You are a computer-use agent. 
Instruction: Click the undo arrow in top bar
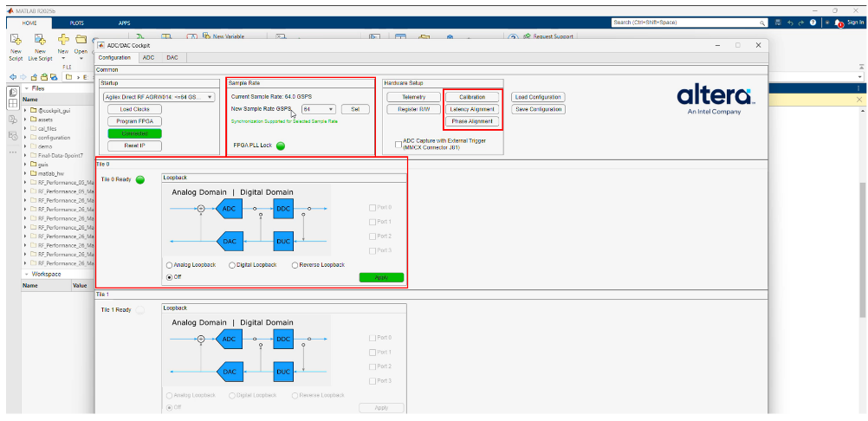(790, 23)
